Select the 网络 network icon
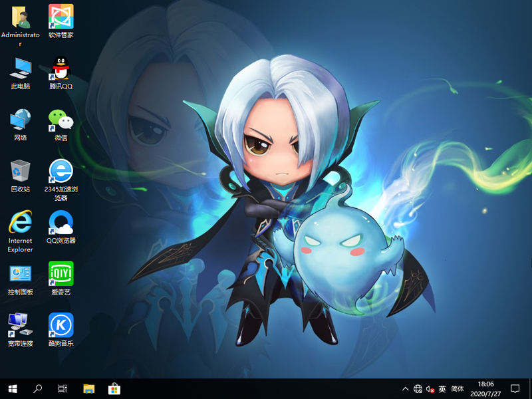The image size is (532, 399). coord(21,120)
